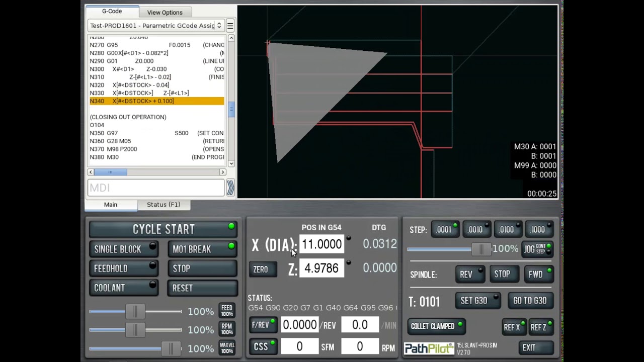Toggle JOG CONT/STEP mode button
This screenshot has height=362, width=644.
coord(537,249)
